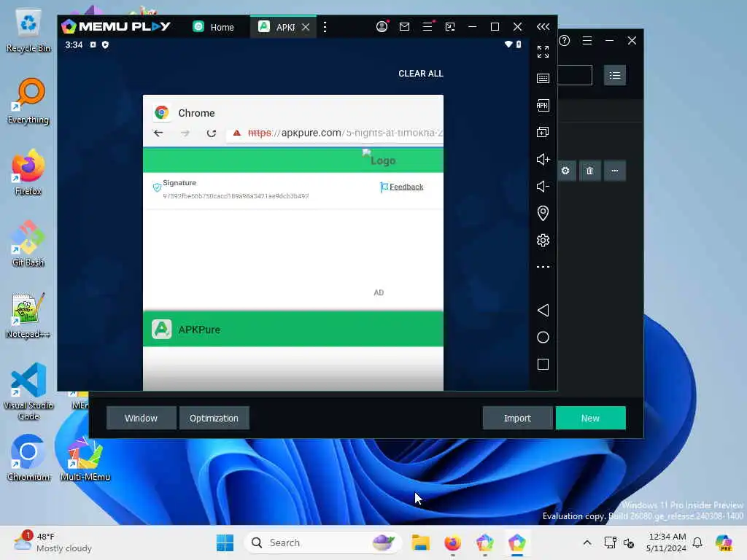
Task: Open the tab overflow three-dot menu
Action: coord(325,27)
